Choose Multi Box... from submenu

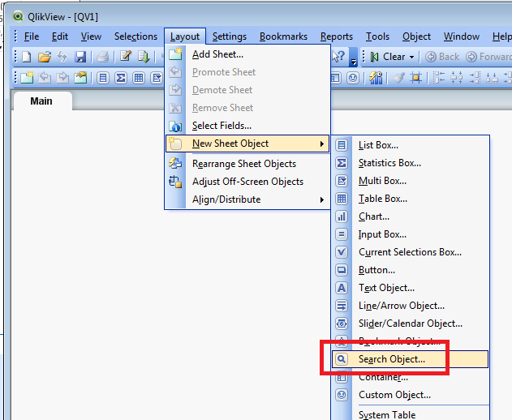[410, 181]
